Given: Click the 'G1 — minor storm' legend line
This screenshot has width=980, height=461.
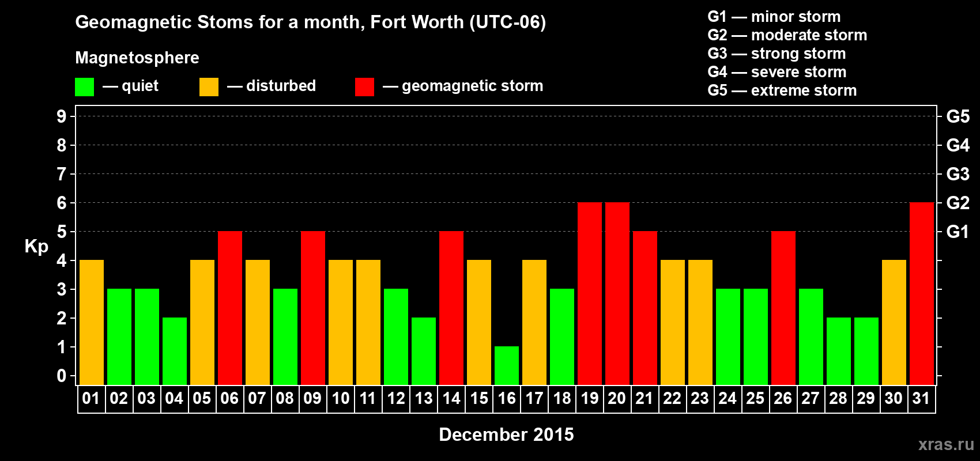Looking at the screenshot, I should coord(774,17).
